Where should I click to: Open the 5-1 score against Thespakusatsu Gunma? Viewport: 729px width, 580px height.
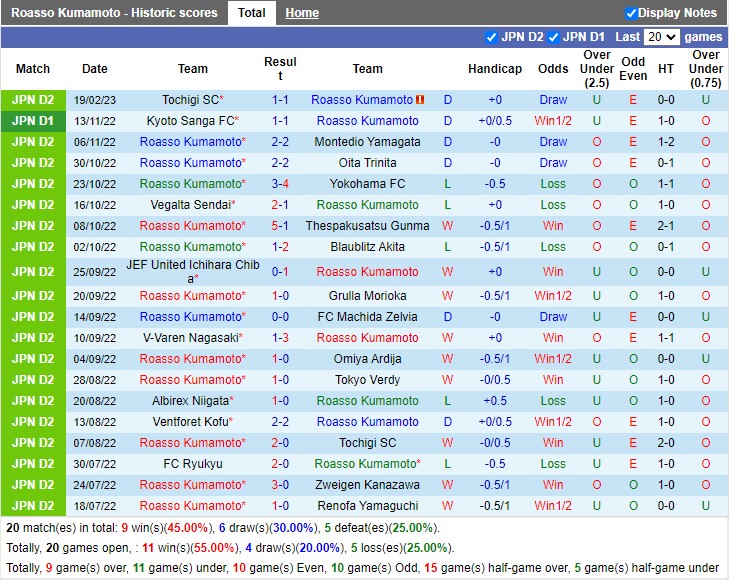click(x=280, y=226)
